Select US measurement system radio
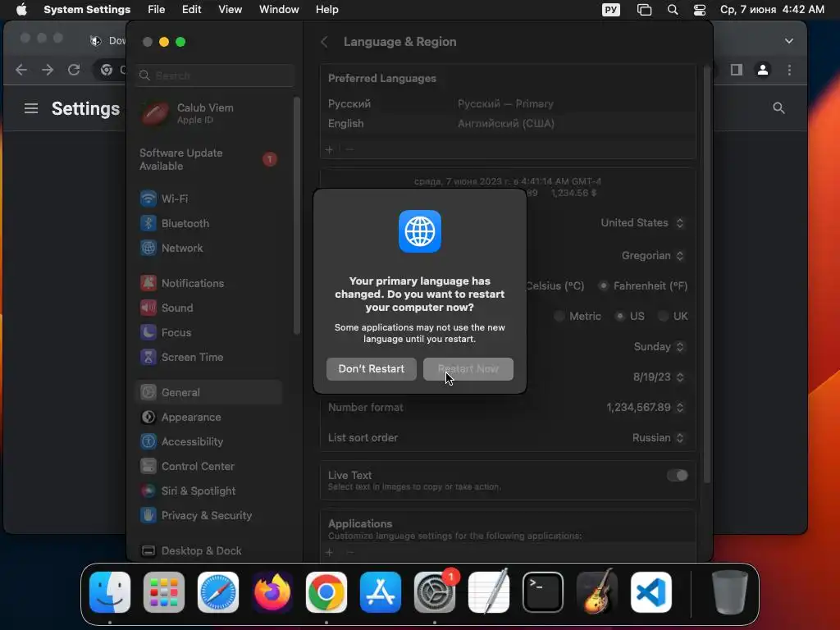840x630 pixels. (620, 317)
